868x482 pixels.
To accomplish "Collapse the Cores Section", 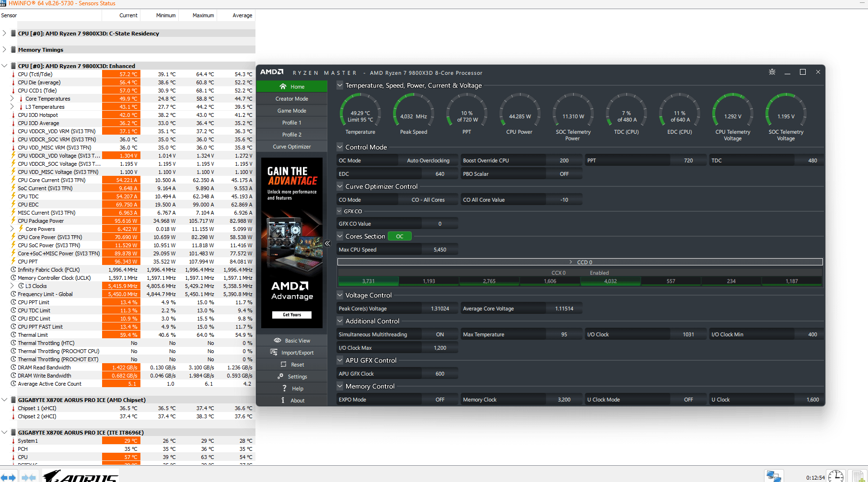I will click(x=340, y=236).
